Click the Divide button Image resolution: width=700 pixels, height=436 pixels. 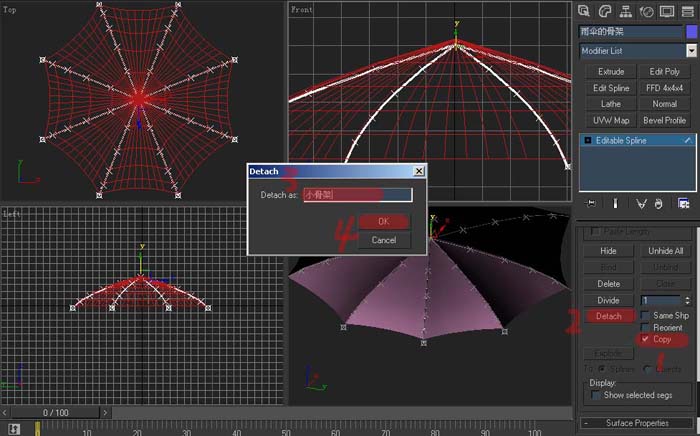(608, 300)
